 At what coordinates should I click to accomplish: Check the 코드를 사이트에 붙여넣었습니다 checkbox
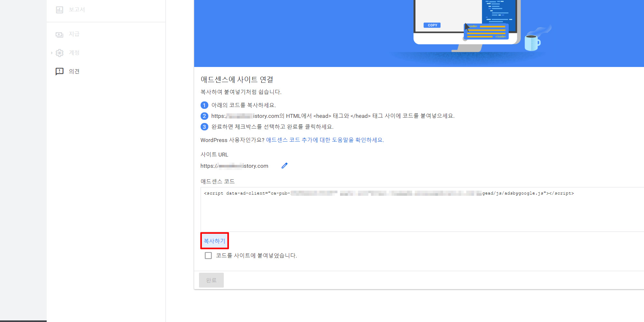pyautogui.click(x=208, y=256)
